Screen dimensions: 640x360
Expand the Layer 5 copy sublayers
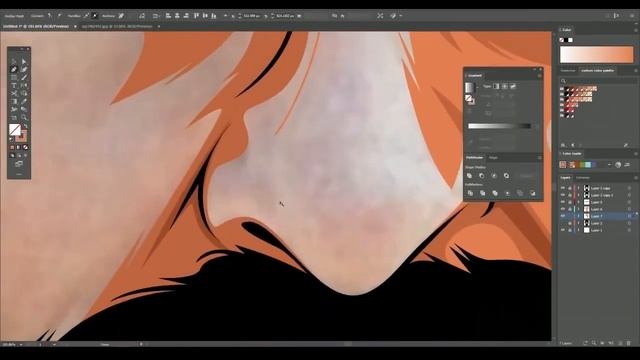coord(578,188)
